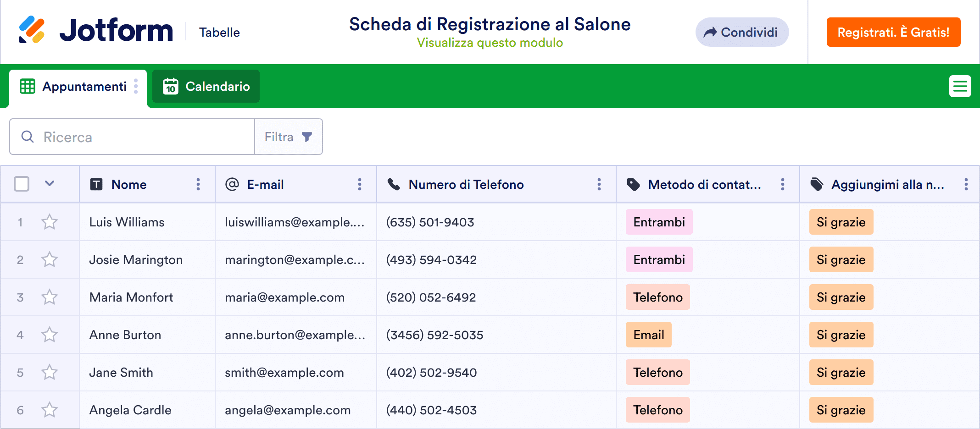Click the Condividi share button
Viewport: 980px width, 429px height.
point(742,32)
